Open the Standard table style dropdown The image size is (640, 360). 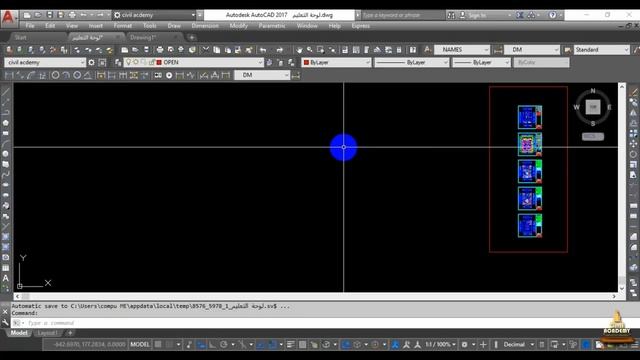pos(626,50)
